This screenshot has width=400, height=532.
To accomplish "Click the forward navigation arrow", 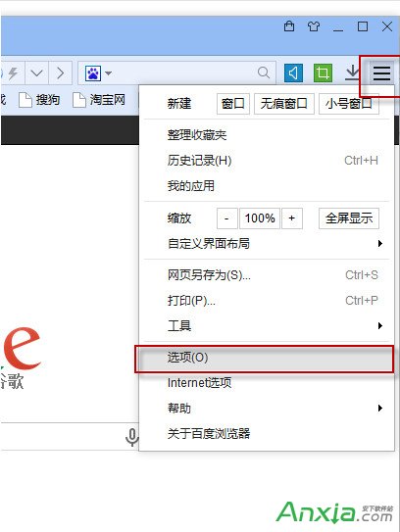I will tap(61, 73).
